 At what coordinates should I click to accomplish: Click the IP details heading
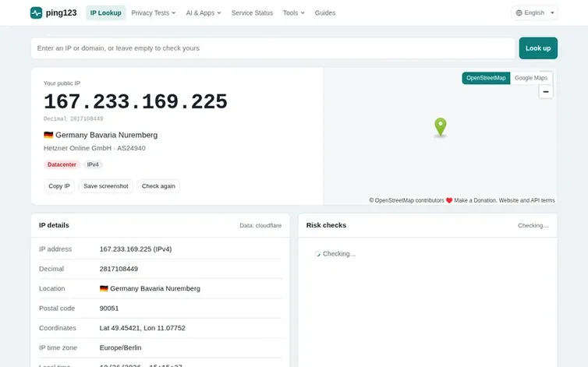[x=54, y=225]
